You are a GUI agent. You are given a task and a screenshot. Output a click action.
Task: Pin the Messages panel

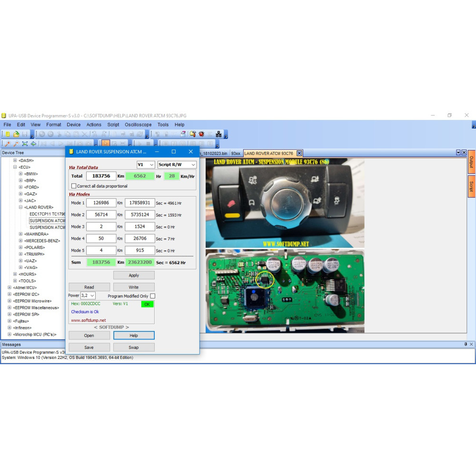466,344
